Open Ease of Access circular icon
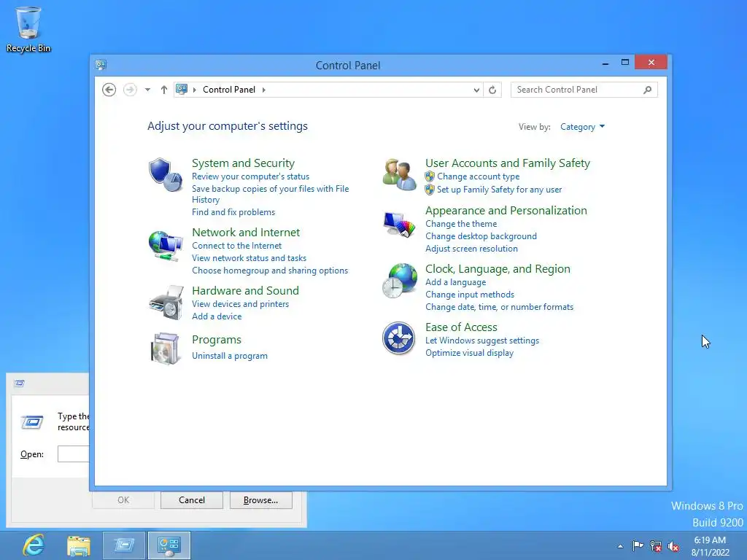The height and width of the screenshot is (560, 747). point(399,338)
